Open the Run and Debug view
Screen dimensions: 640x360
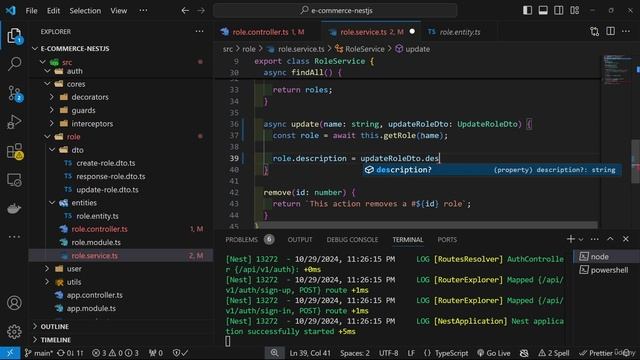pos(14,122)
